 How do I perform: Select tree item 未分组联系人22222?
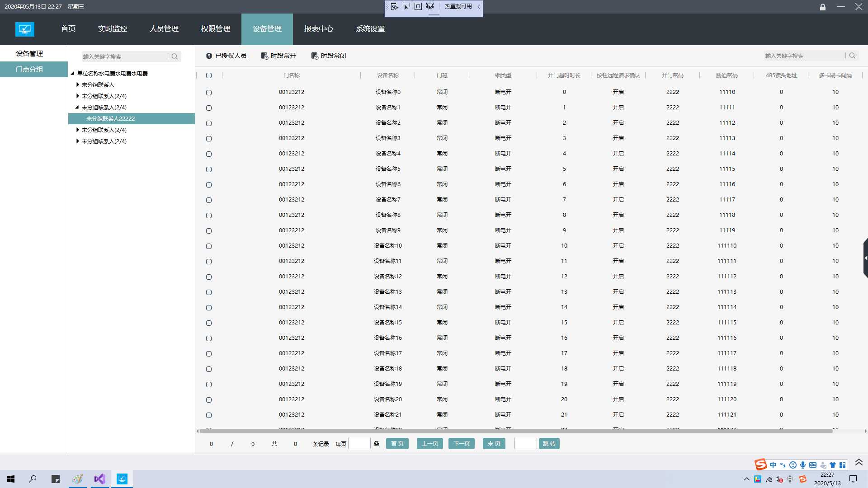pos(132,118)
